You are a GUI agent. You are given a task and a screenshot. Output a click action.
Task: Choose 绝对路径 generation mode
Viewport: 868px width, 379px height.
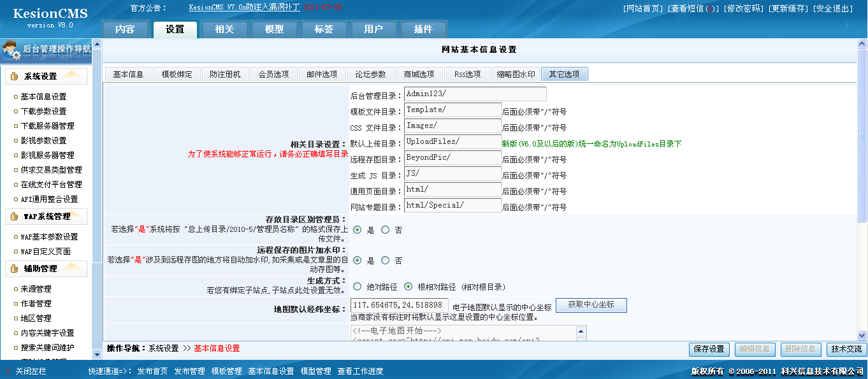pos(356,286)
